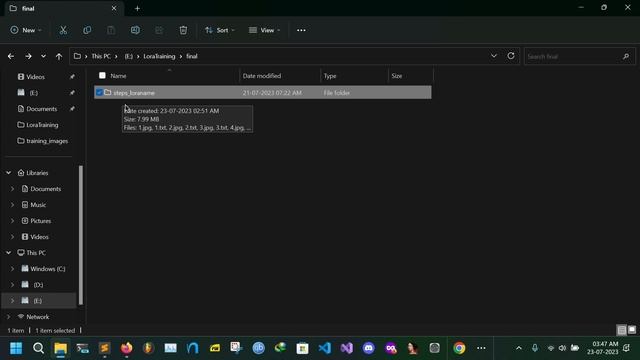Collapse the Libraries tree node
The width and height of the screenshot is (640, 360).
[9, 173]
